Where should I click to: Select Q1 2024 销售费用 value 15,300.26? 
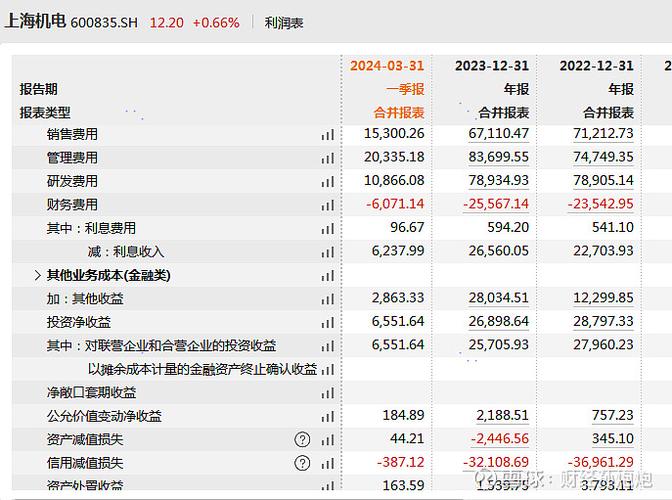point(394,134)
